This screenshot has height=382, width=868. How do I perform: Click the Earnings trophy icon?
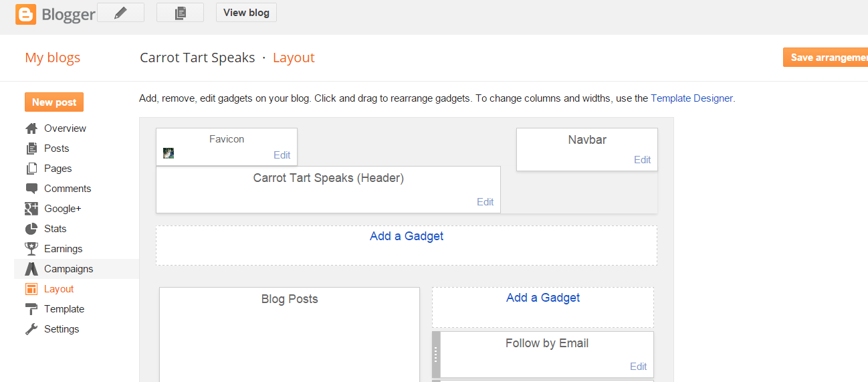pyautogui.click(x=31, y=249)
